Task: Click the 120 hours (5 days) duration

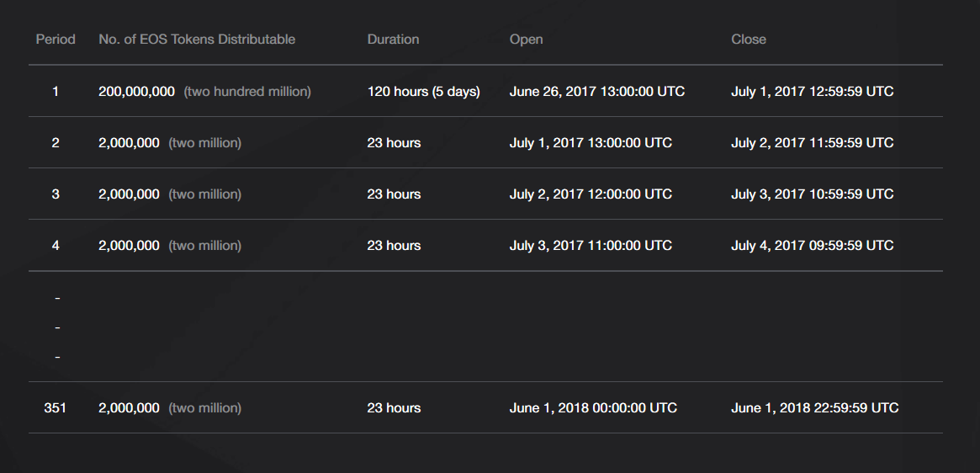Action: click(424, 92)
